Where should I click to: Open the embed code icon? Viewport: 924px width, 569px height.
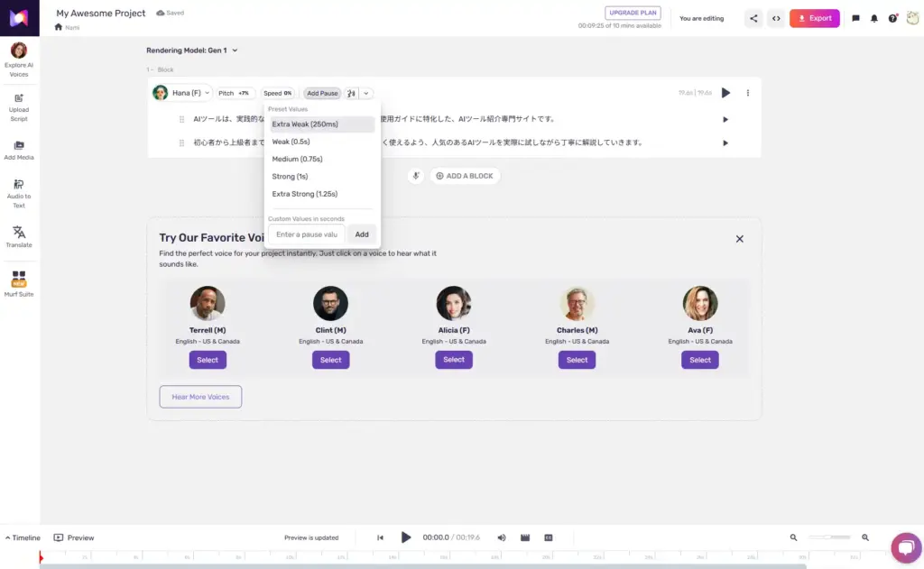click(x=776, y=18)
